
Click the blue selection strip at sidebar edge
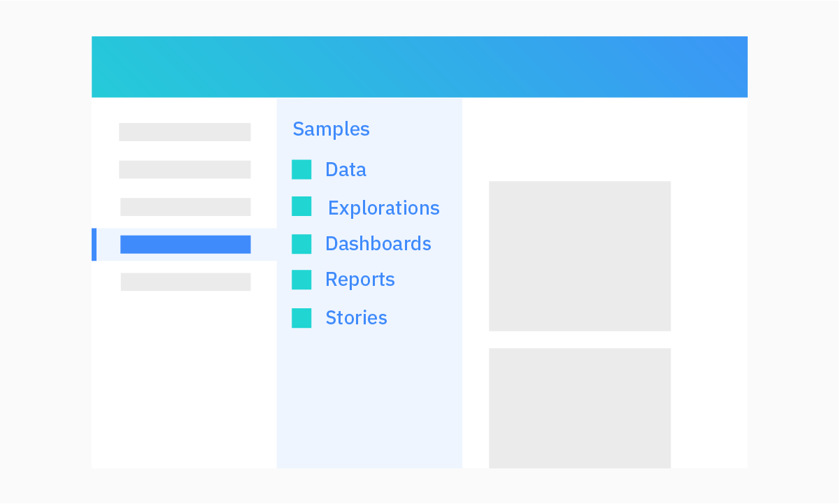coord(94,245)
